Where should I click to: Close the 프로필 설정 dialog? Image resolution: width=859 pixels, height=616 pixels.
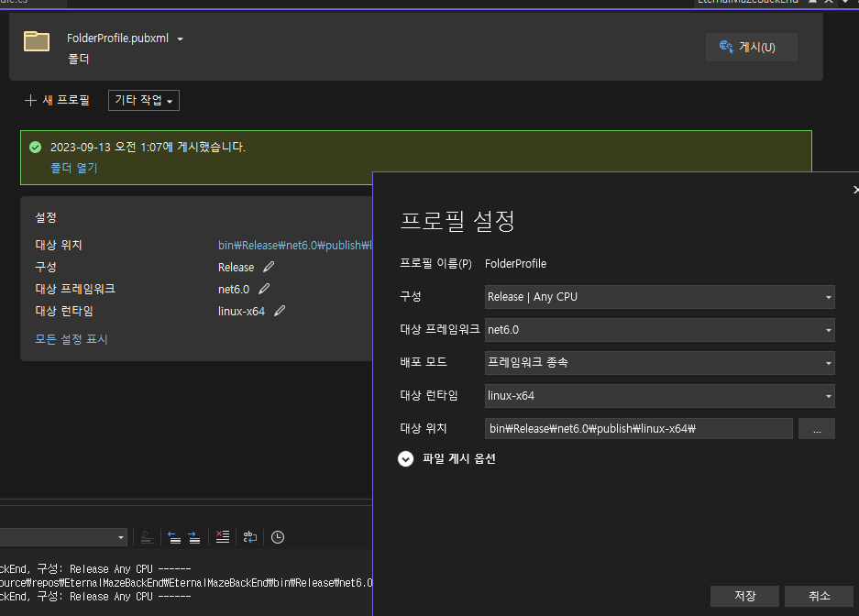pyautogui.click(x=855, y=190)
